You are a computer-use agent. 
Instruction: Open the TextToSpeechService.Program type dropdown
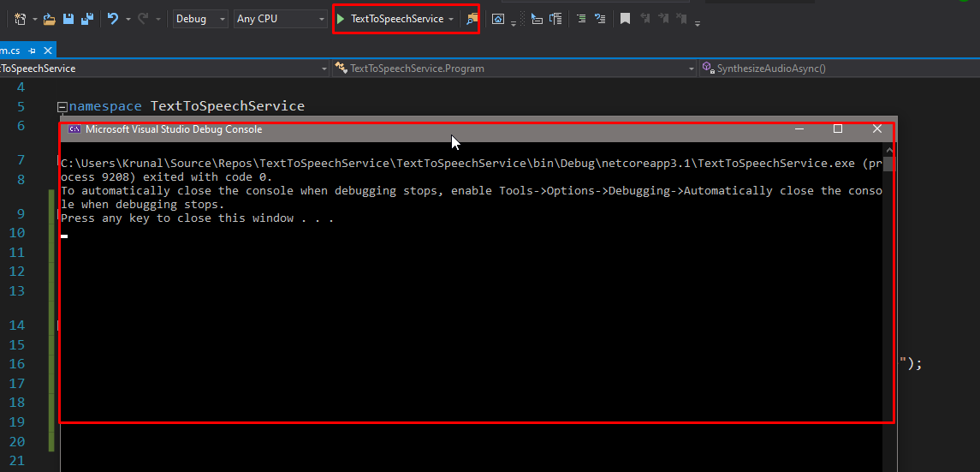(x=514, y=69)
